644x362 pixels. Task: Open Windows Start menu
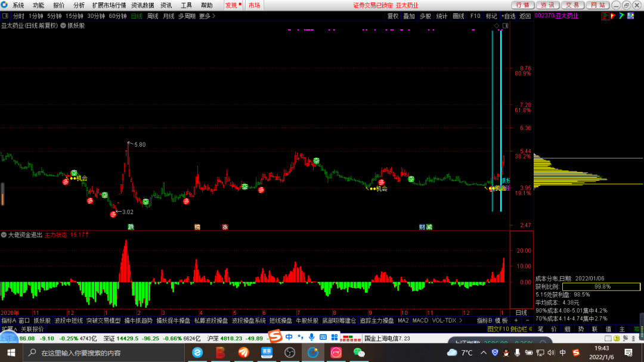pyautogui.click(x=11, y=352)
